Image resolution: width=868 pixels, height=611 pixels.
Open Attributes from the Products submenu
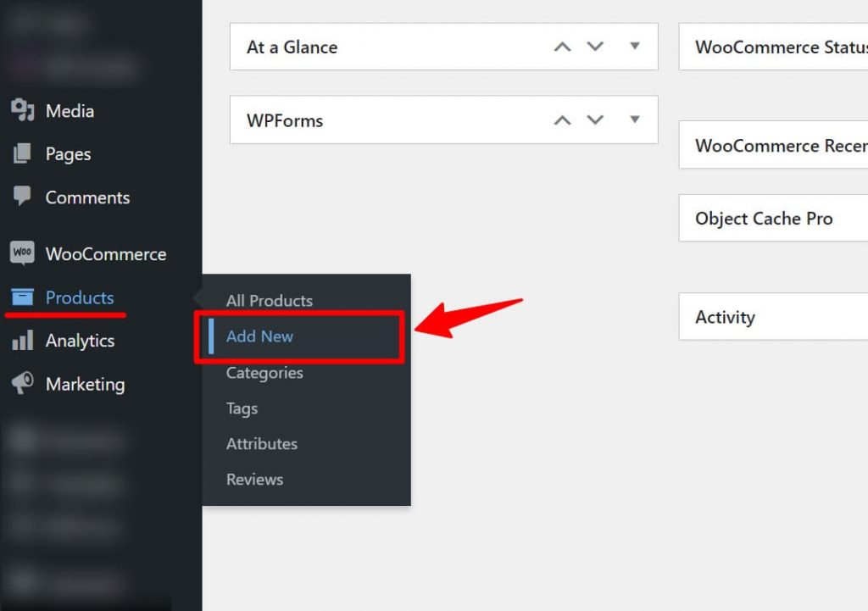262,444
